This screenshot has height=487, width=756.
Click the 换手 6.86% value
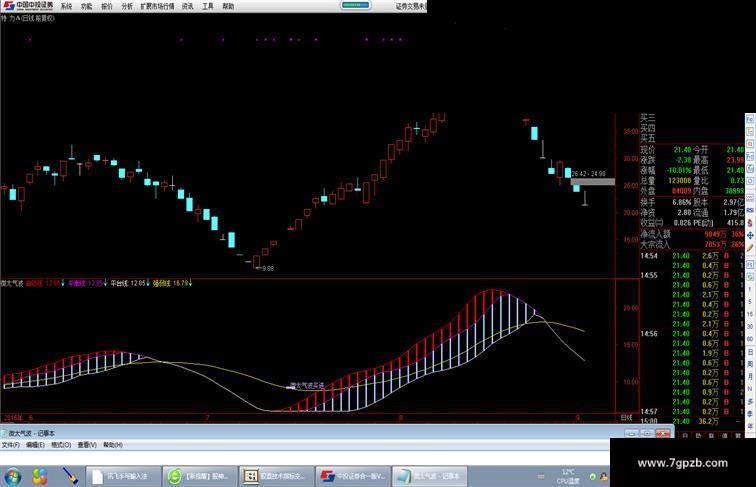[x=682, y=202]
